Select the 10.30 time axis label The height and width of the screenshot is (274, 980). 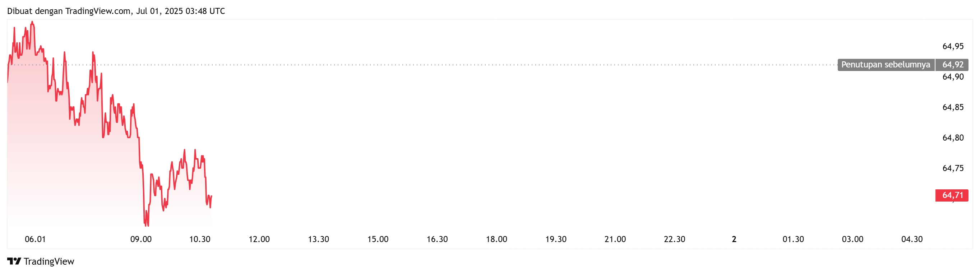(x=200, y=240)
